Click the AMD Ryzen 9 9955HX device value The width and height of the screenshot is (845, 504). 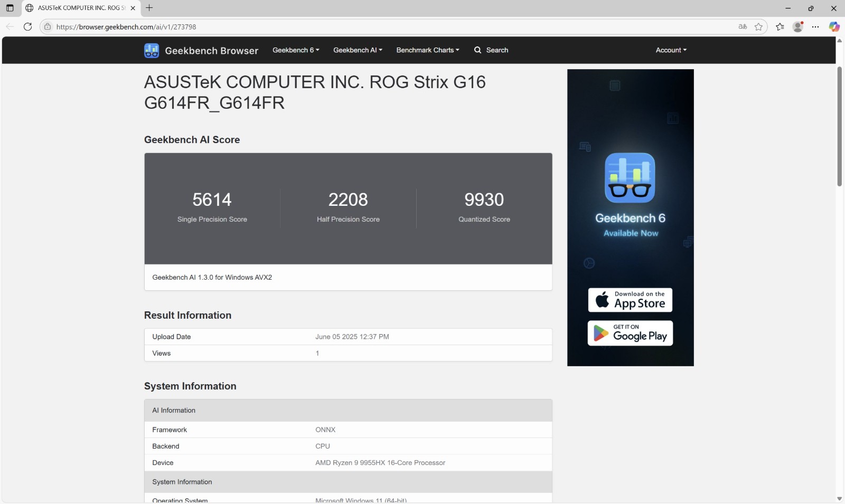pyautogui.click(x=380, y=463)
